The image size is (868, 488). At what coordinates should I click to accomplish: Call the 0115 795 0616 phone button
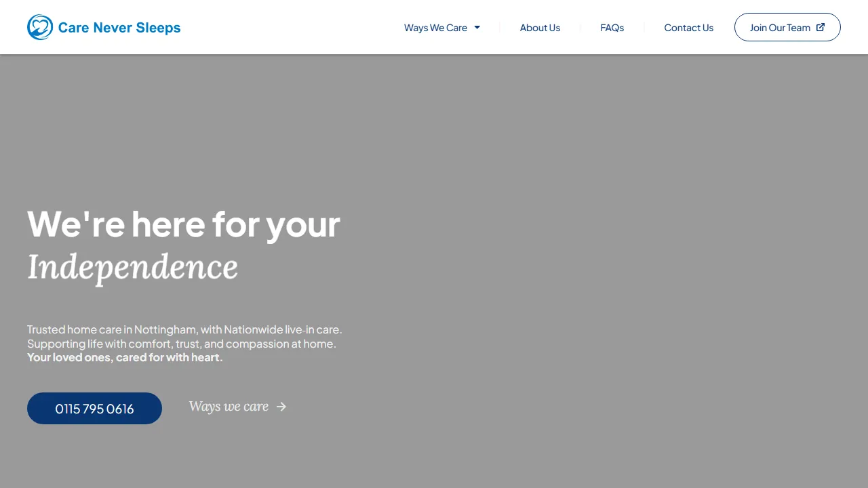coord(94,408)
